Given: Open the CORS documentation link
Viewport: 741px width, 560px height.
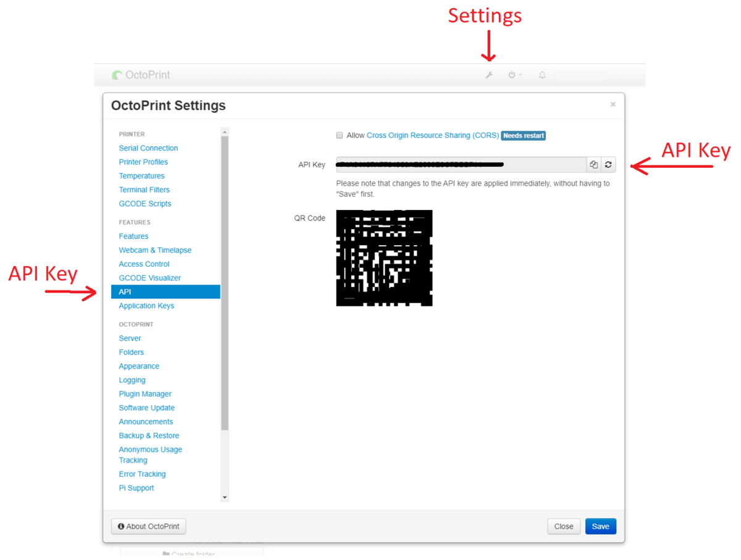Looking at the screenshot, I should (x=433, y=135).
